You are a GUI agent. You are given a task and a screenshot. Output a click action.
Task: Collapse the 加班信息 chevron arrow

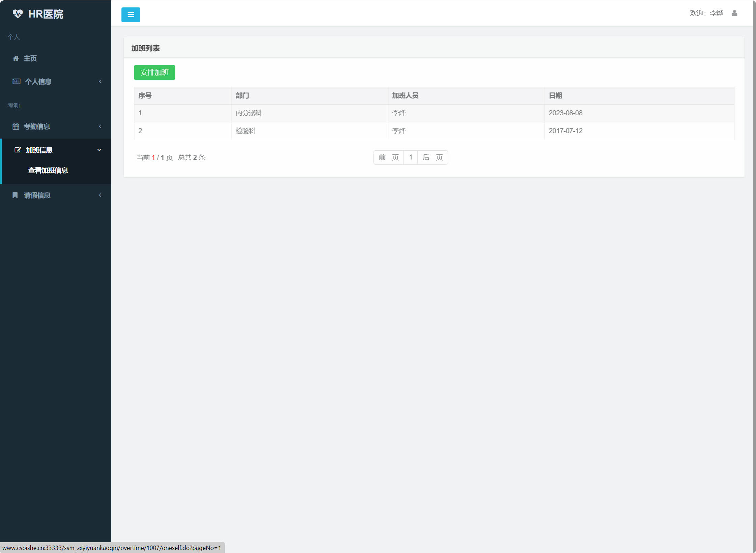(99, 150)
